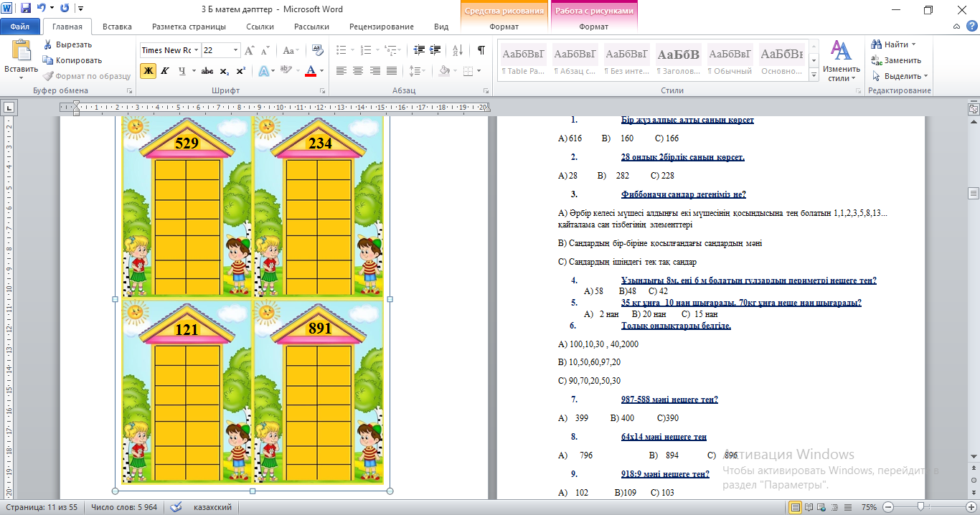This screenshot has width=980, height=515.
Task: Switch to Разметка страницы tab
Action: coord(189,27)
